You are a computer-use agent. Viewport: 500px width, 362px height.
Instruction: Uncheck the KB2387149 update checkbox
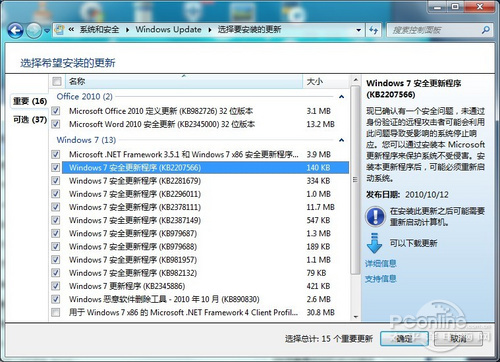pyautogui.click(x=56, y=220)
